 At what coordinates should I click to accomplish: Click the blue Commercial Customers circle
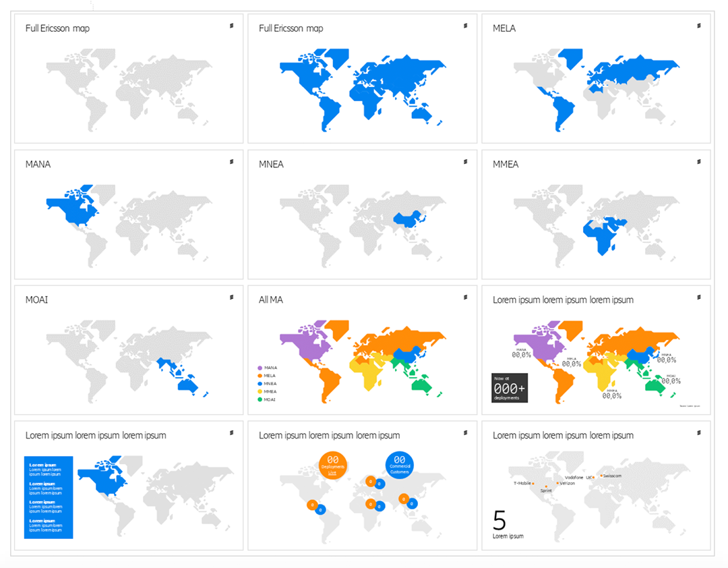(400, 464)
